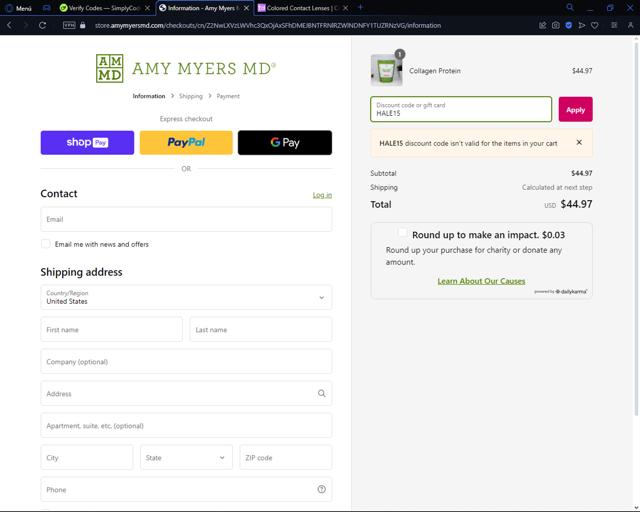Toggle the VPN badge in address bar
Viewport: 640px width, 512px height.
pos(69,25)
